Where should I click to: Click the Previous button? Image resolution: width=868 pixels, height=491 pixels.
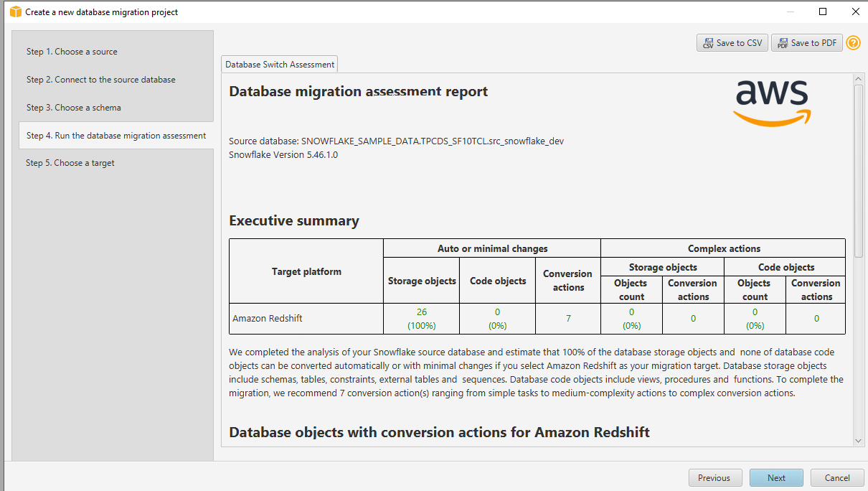(x=714, y=478)
